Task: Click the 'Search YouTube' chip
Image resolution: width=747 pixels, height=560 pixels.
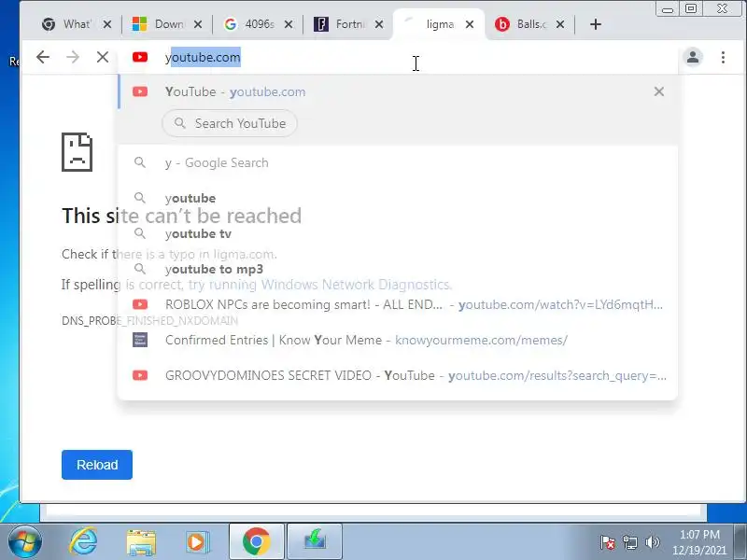Action: 230,123
